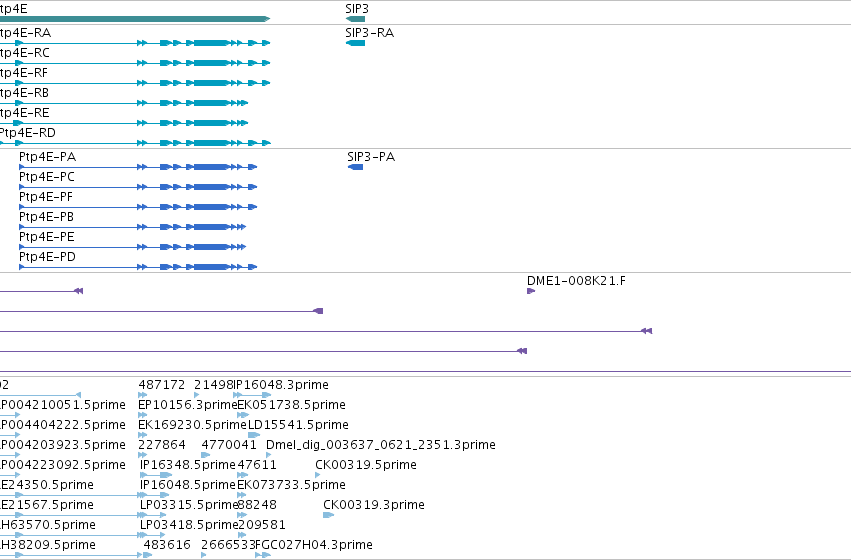
Task: Select the EP10156.3prime EST label
Action: (188, 405)
